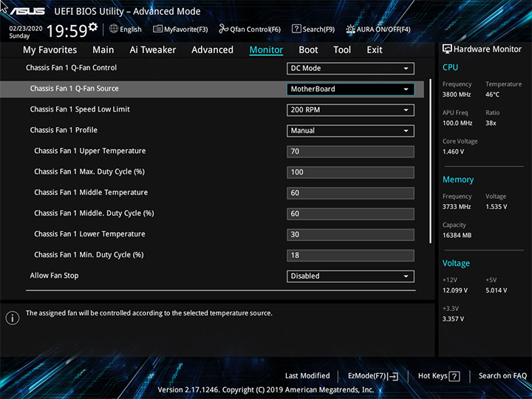Click memory frequency 3733 MHz value
This screenshot has height=399, width=532.
coord(457,207)
